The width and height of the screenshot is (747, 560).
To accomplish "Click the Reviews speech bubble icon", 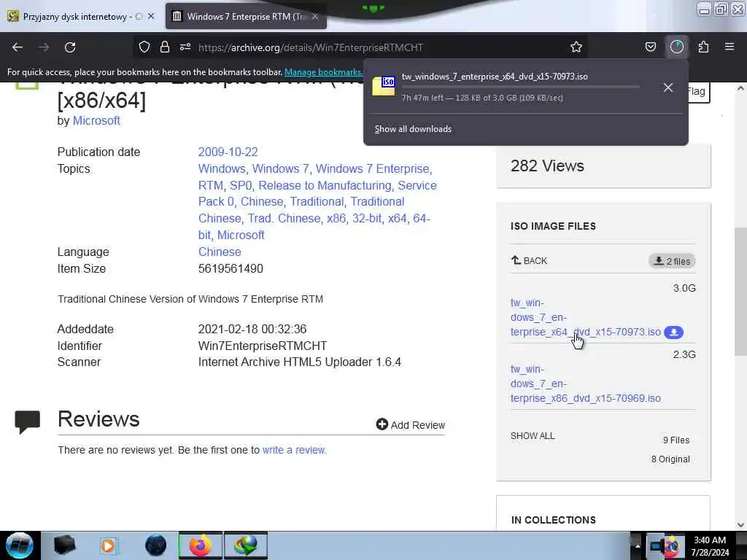I will tap(27, 421).
